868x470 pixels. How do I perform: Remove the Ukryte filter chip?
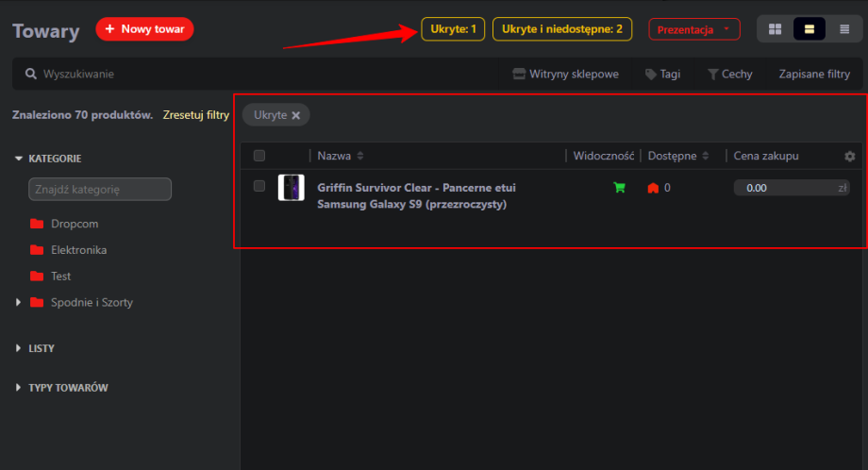[x=295, y=115]
